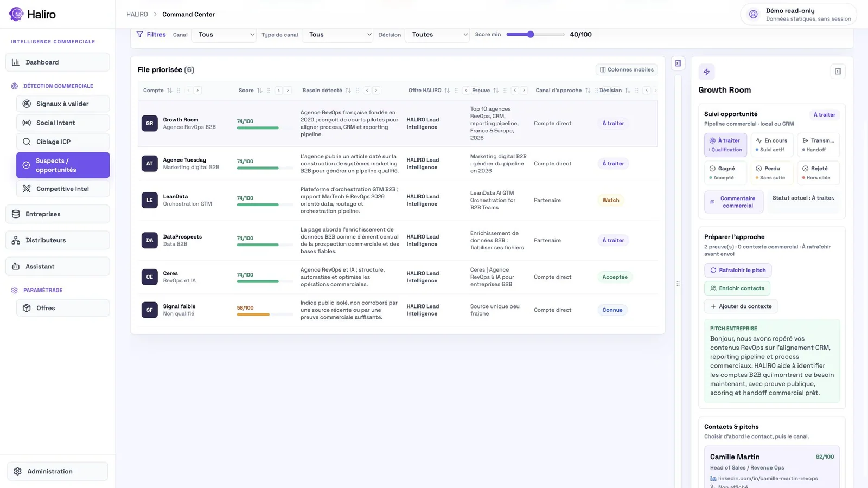Image resolution: width=868 pixels, height=488 pixels.
Task: Click the DA avatar for DataProspects
Action: point(150,240)
